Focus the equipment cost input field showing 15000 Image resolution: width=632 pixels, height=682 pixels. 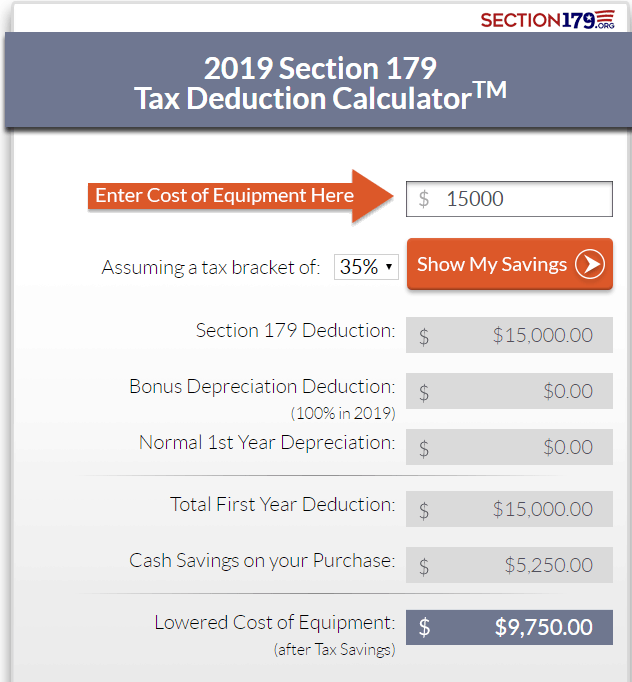(509, 199)
